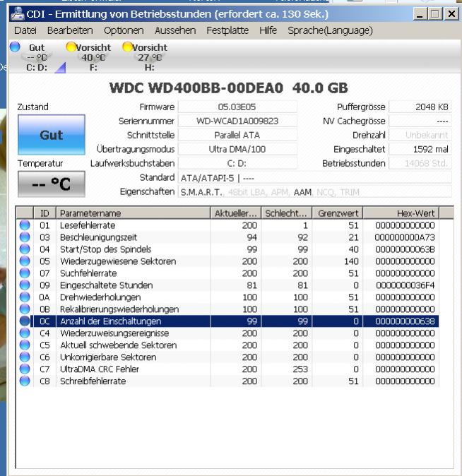Click the ATA/ATAPI-5 standard field
Image resolution: width=462 pixels, height=476 pixels.
314,178
